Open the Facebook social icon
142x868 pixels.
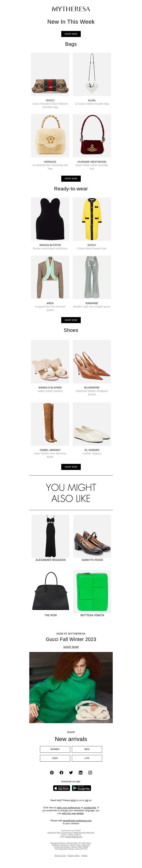click(61, 773)
